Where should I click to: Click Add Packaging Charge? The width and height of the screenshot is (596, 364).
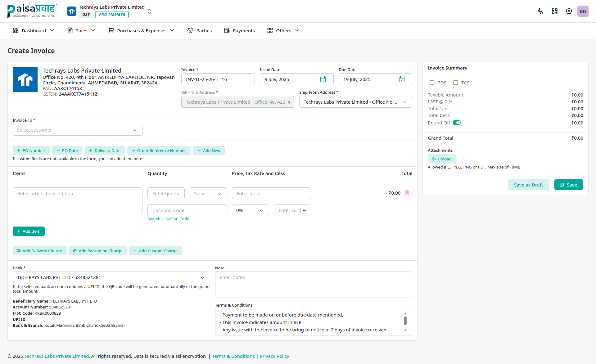coord(98,251)
